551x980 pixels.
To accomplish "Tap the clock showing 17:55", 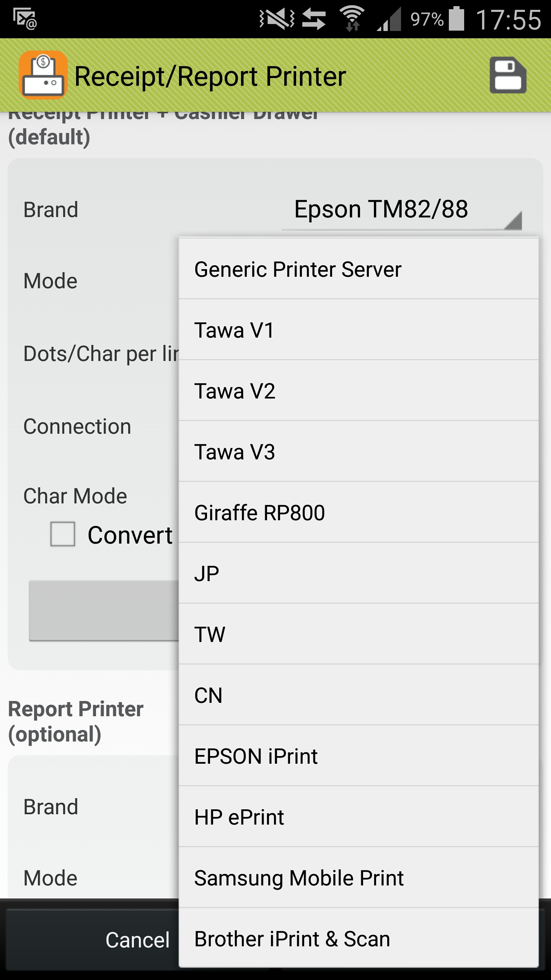I will (x=509, y=20).
